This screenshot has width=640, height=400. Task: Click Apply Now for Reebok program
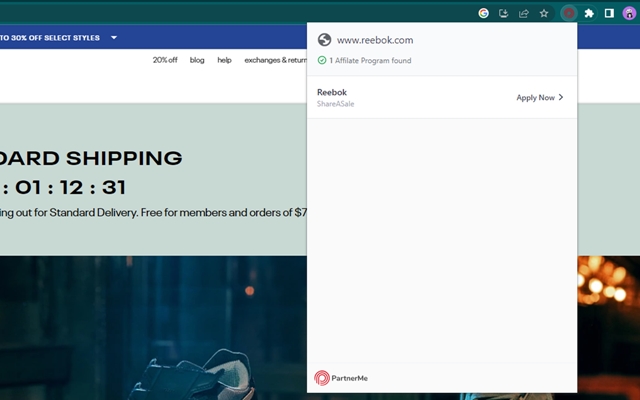click(x=535, y=98)
